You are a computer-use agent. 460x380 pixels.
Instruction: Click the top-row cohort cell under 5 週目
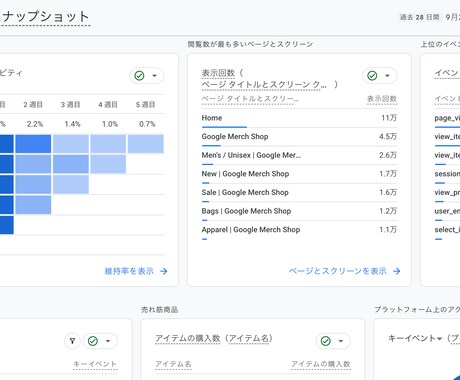pos(146,144)
